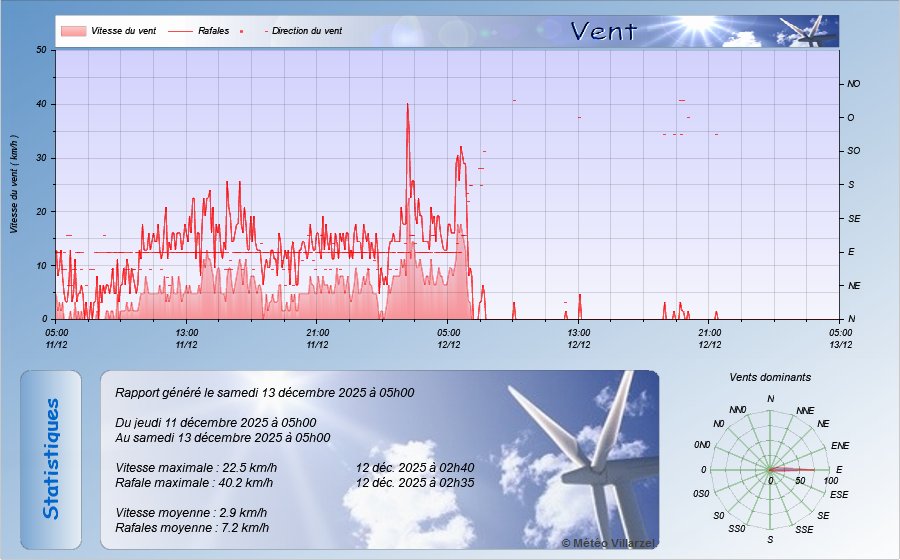Click the 40 km/h gust peak on chart
The height and width of the screenshot is (560, 900).
click(x=407, y=105)
